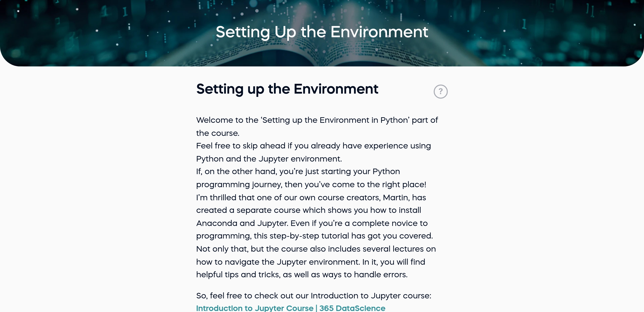Image resolution: width=644 pixels, height=312 pixels.
Task: Select the help tooltip icon beside the heading
Action: (x=441, y=92)
